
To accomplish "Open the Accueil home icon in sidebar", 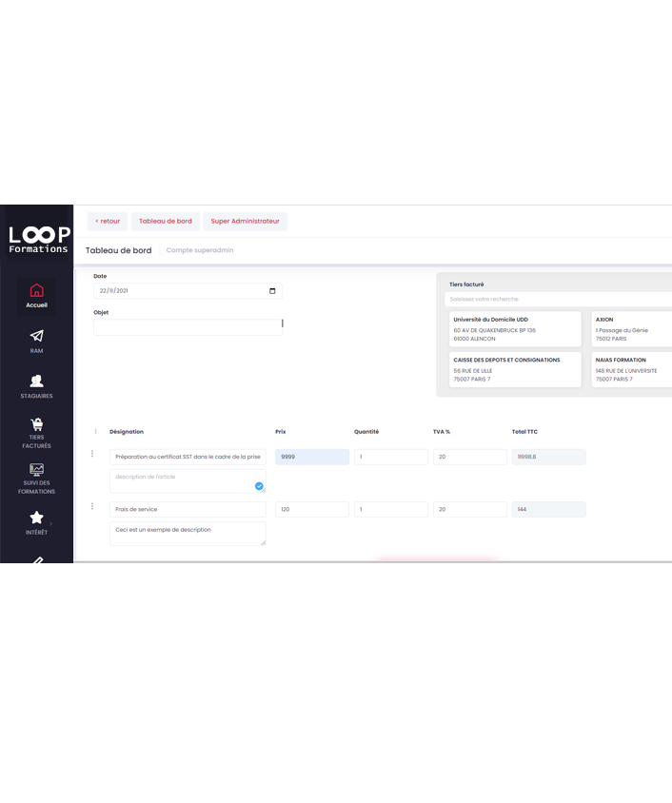I will [36, 291].
